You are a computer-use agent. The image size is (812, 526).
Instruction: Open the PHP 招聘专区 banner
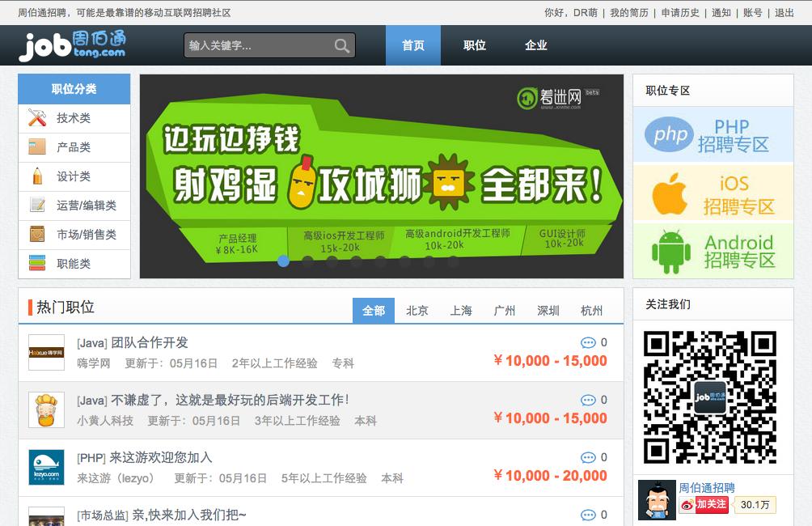713,135
